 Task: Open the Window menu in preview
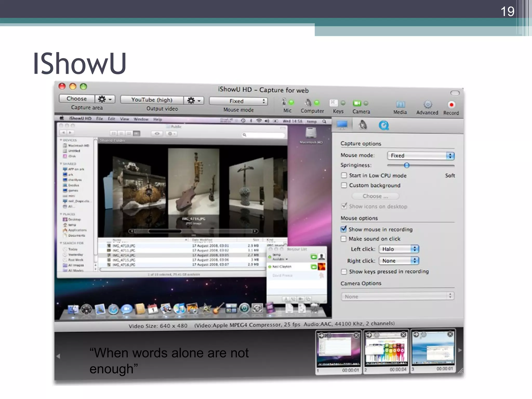pos(141,119)
